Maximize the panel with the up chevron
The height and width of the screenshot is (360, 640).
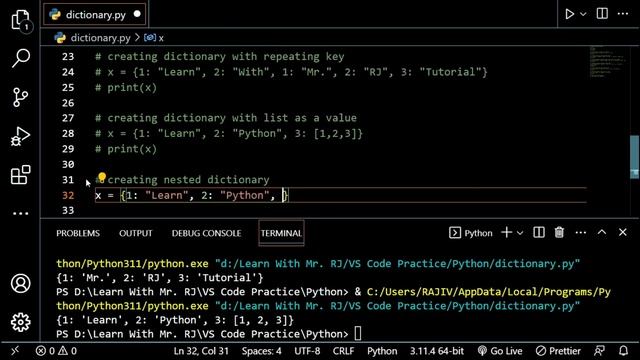click(602, 232)
